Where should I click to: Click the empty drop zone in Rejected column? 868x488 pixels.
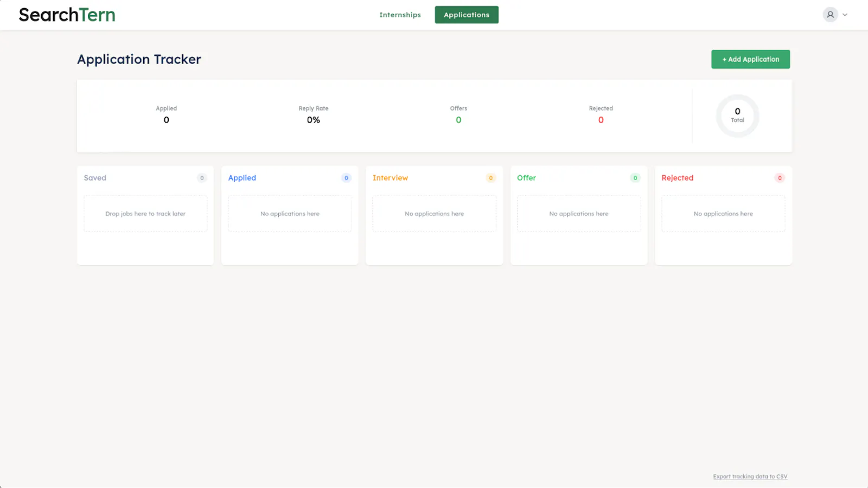coord(723,214)
